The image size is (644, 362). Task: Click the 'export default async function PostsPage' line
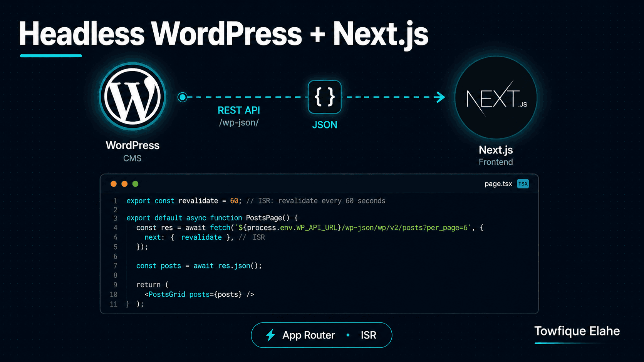[212, 218]
